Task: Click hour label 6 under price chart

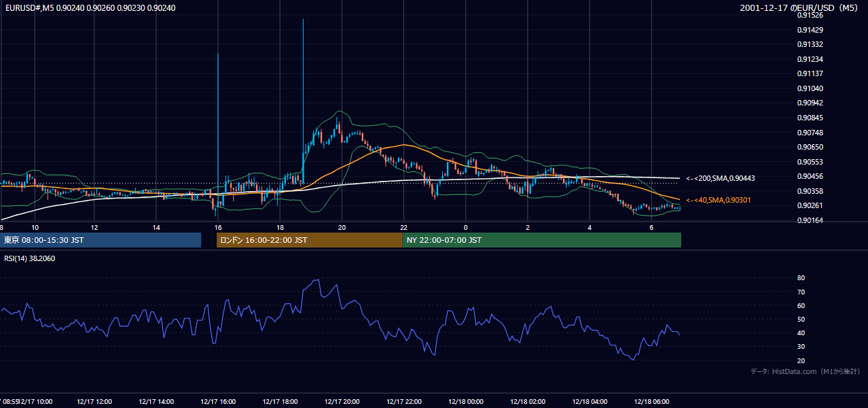Action: 651,227
